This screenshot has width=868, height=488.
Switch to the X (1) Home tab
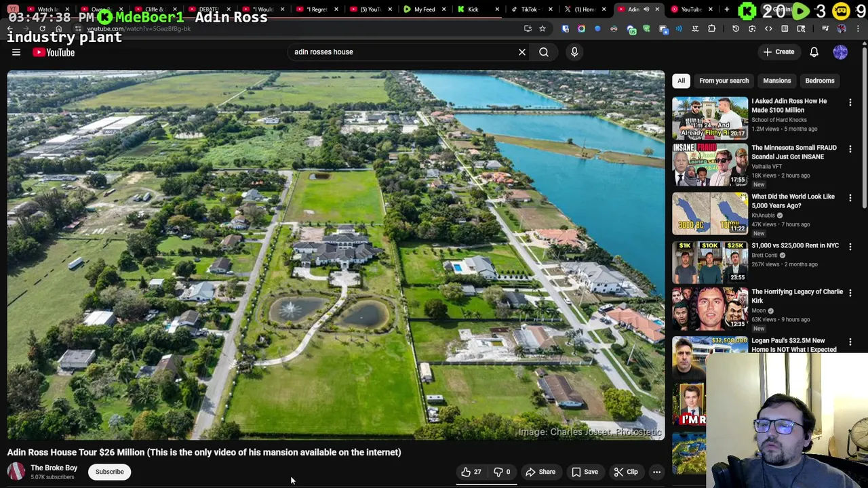click(x=584, y=9)
